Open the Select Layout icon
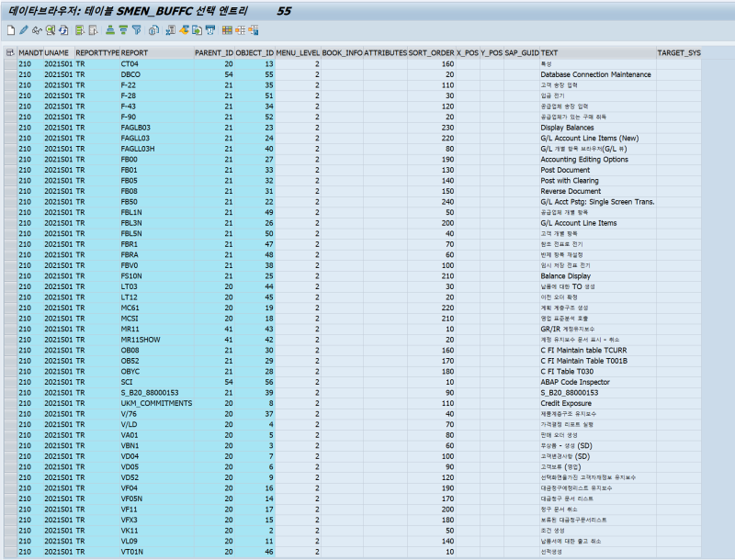The width and height of the screenshot is (735, 560). [x=241, y=30]
